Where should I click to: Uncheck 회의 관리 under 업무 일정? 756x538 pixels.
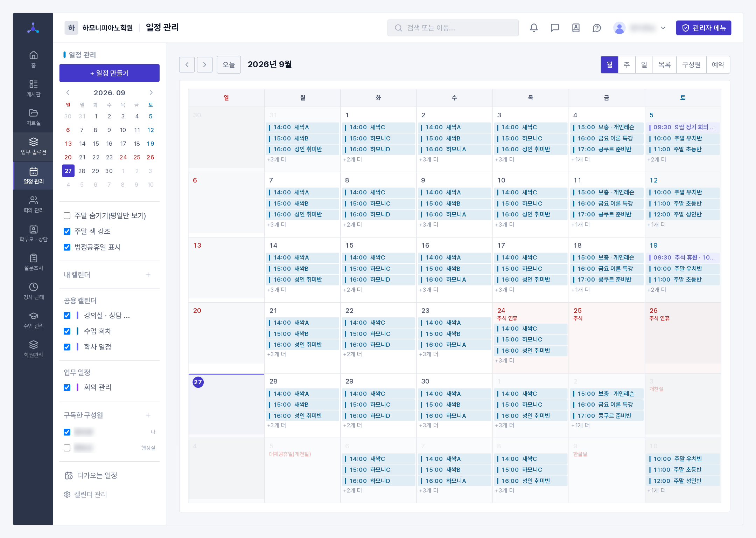coord(67,387)
